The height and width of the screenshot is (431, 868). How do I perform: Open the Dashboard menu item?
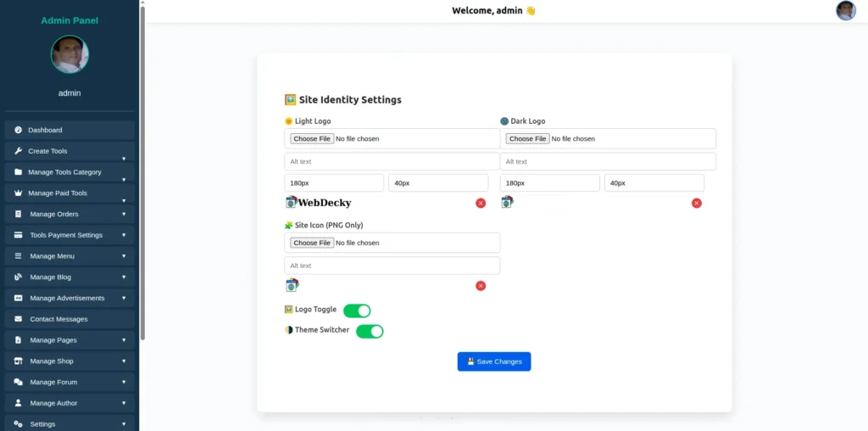click(x=70, y=130)
